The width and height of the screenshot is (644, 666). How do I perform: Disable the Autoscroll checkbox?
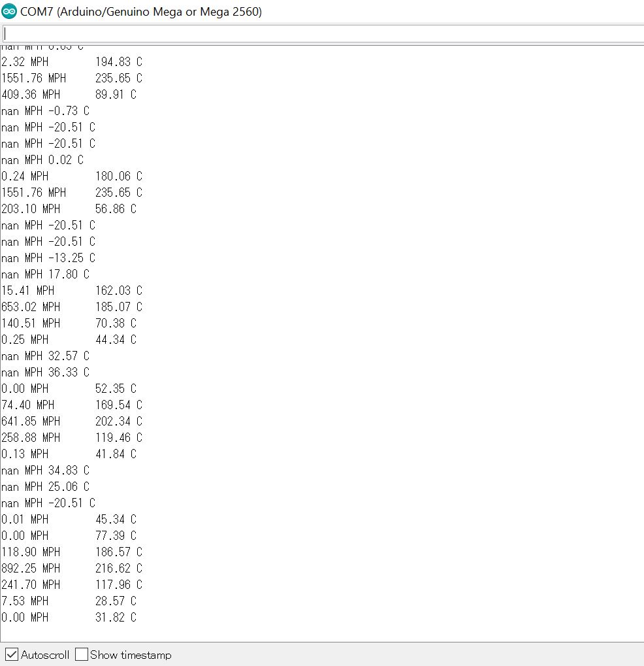[x=12, y=654]
